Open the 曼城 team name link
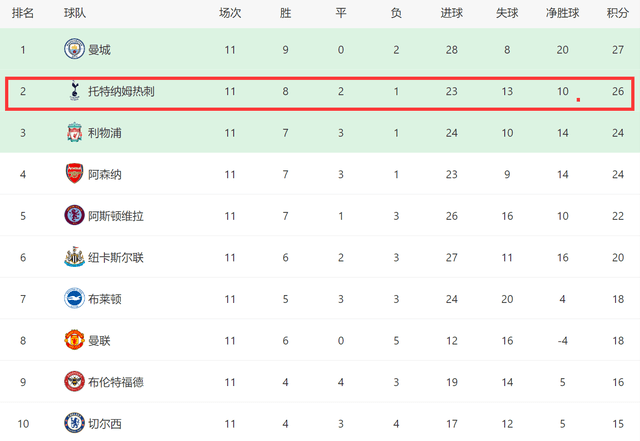Viewport: 640px width, 441px height. pyautogui.click(x=99, y=50)
